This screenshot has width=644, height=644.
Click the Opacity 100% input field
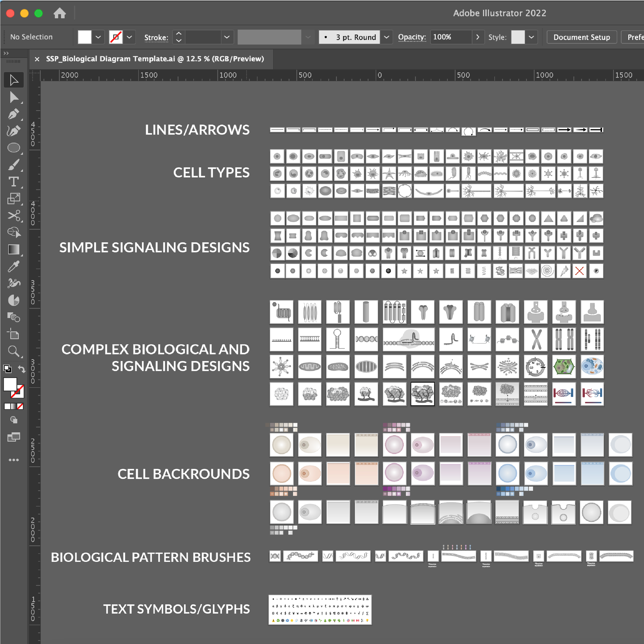[x=451, y=37]
